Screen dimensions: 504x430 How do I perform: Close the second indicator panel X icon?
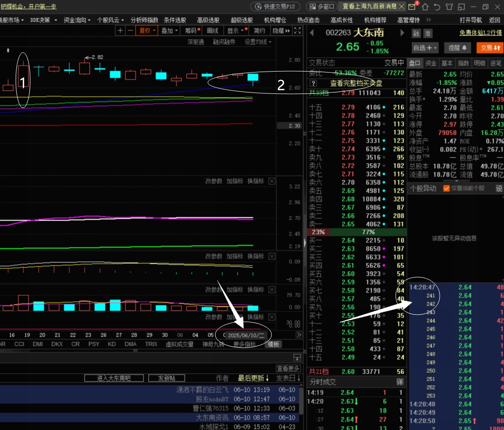point(272,257)
